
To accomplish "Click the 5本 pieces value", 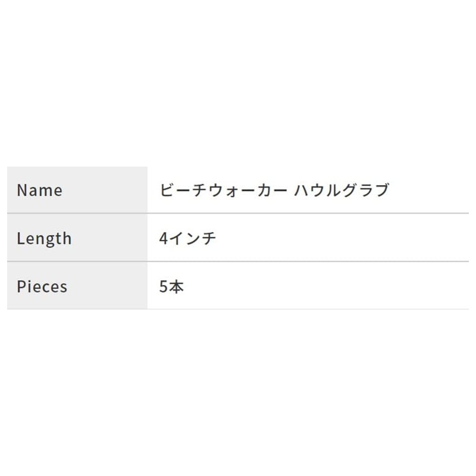I will [x=172, y=287].
